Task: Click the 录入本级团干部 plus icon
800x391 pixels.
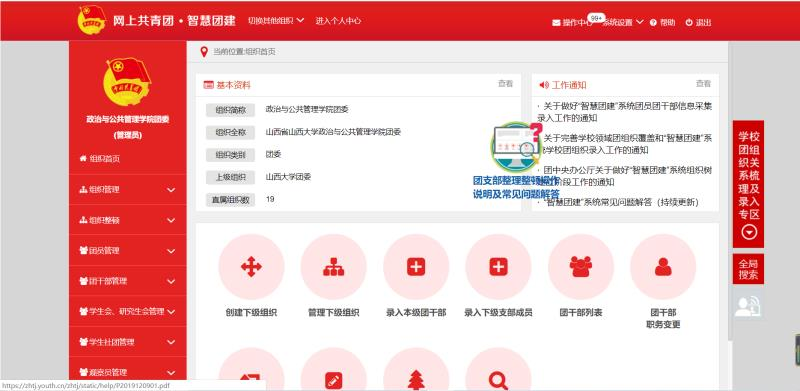Action: pyautogui.click(x=416, y=266)
